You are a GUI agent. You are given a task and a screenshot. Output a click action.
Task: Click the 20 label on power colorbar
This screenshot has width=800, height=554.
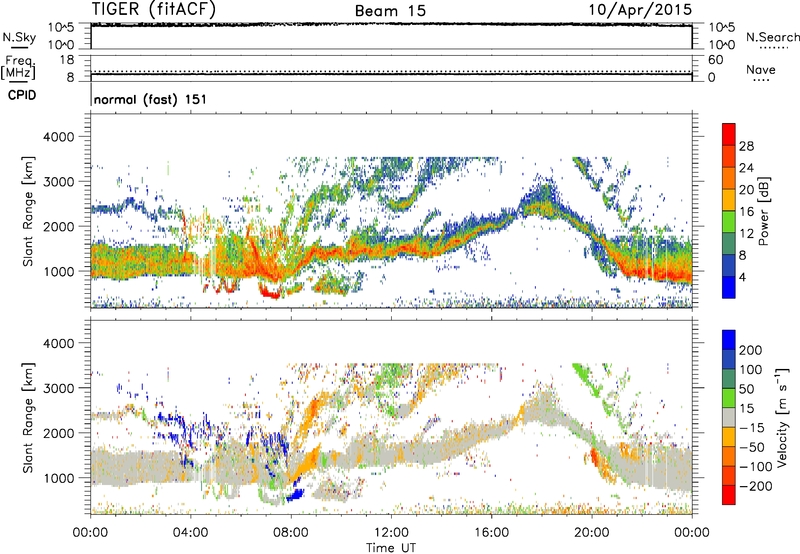click(746, 190)
